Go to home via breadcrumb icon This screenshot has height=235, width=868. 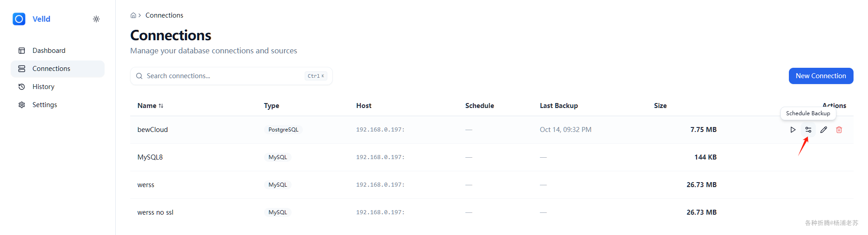coord(133,15)
